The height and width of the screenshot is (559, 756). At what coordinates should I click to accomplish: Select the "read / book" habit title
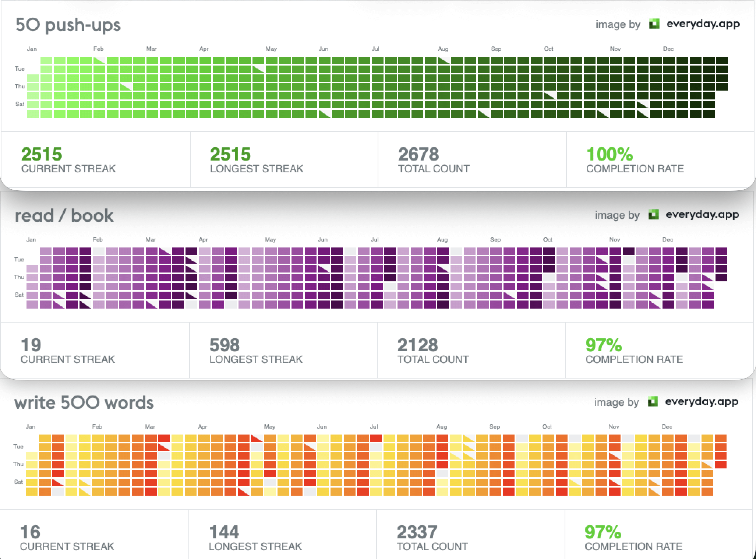tap(64, 216)
